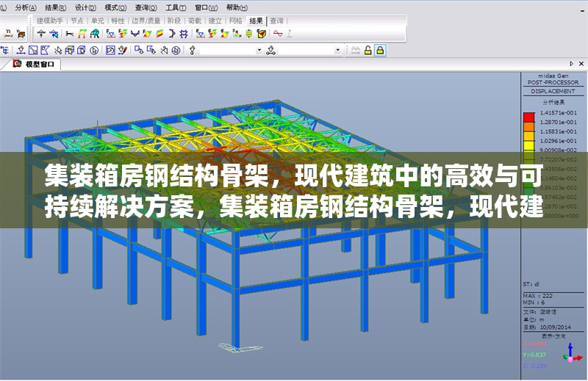Open the 工具(T) menu
The width and height of the screenshot is (588, 381).
176,7
